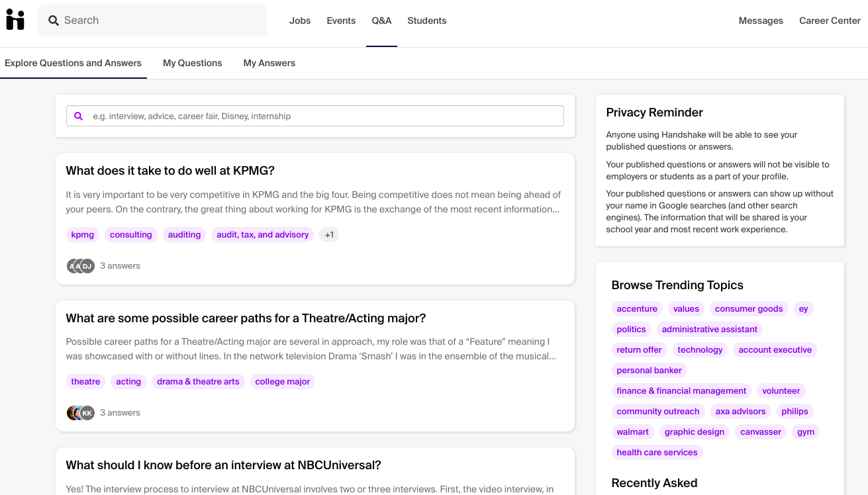Open question about doing well at KPMG

pos(170,171)
